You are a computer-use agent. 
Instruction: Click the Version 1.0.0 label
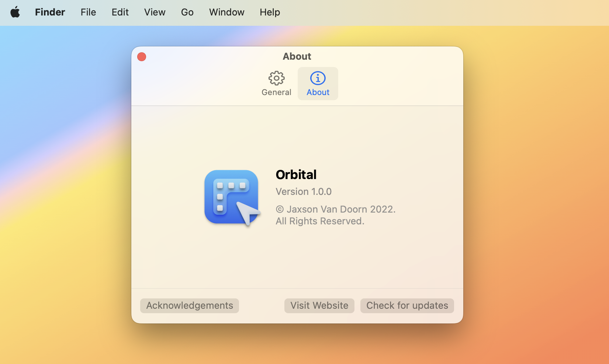pyautogui.click(x=304, y=192)
